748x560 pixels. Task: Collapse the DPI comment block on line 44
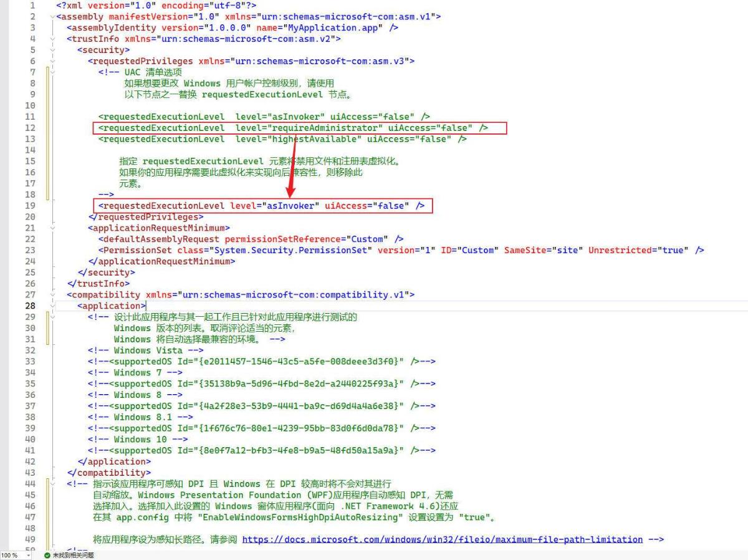click(x=51, y=484)
